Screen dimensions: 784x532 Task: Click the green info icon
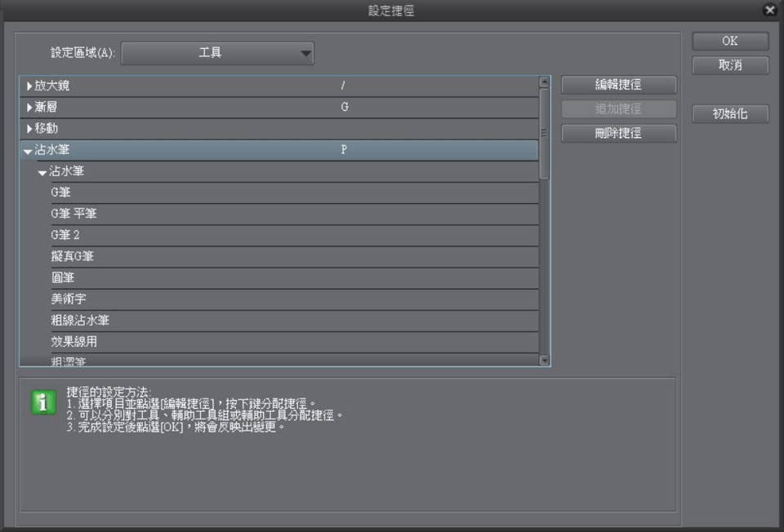tap(43, 402)
